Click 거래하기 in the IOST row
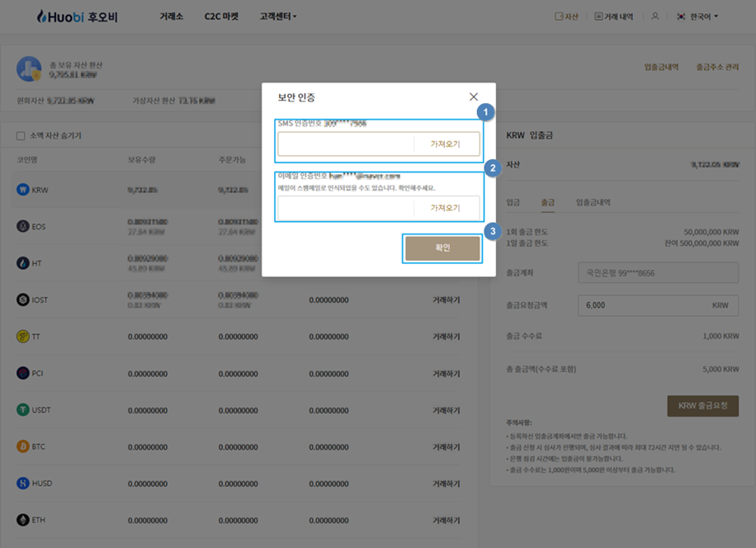This screenshot has height=548, width=756. (446, 300)
